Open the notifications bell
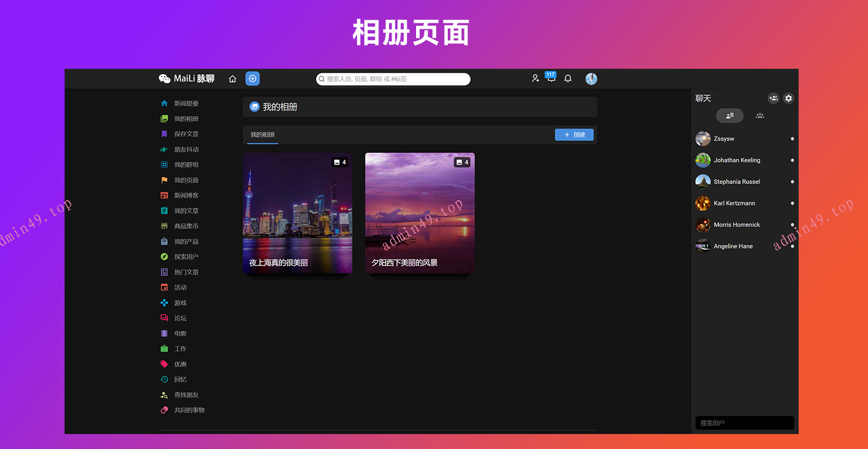Viewport: 868px width, 449px height. click(x=568, y=78)
